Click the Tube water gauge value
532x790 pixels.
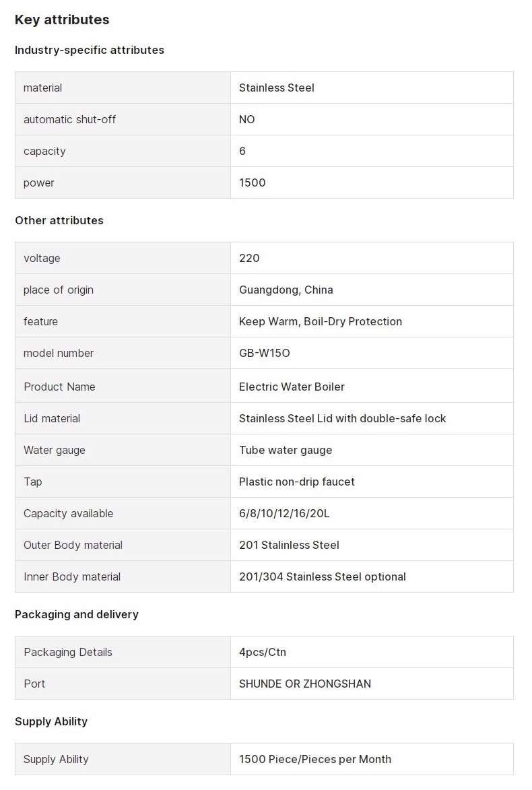[x=286, y=451]
